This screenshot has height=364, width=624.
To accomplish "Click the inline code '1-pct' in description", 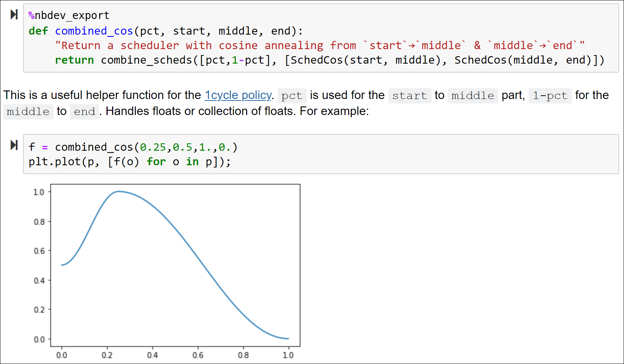I will click(x=550, y=96).
